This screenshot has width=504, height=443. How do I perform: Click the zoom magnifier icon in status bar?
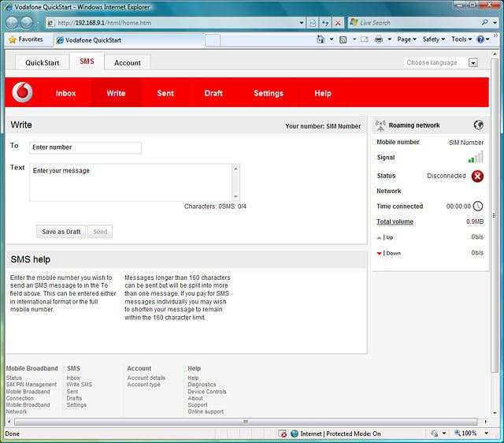[x=457, y=433]
